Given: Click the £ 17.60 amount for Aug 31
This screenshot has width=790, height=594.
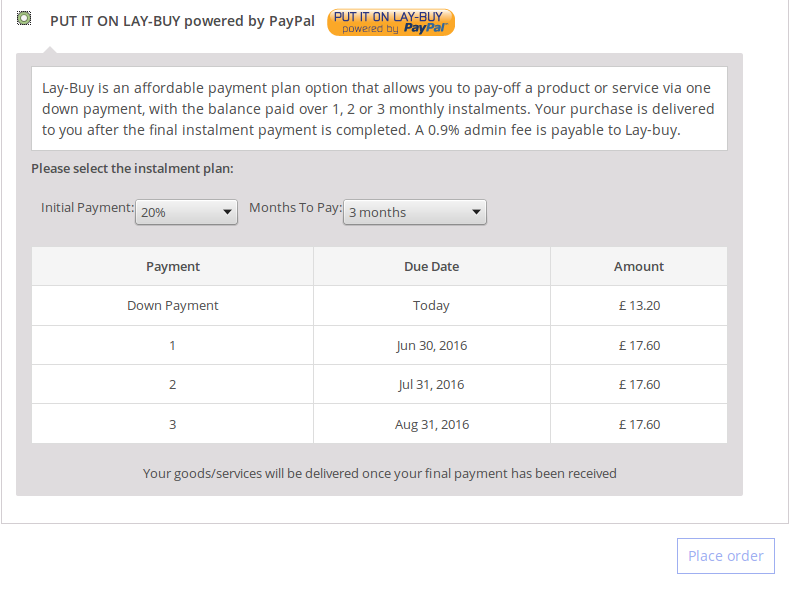Looking at the screenshot, I should pos(639,424).
